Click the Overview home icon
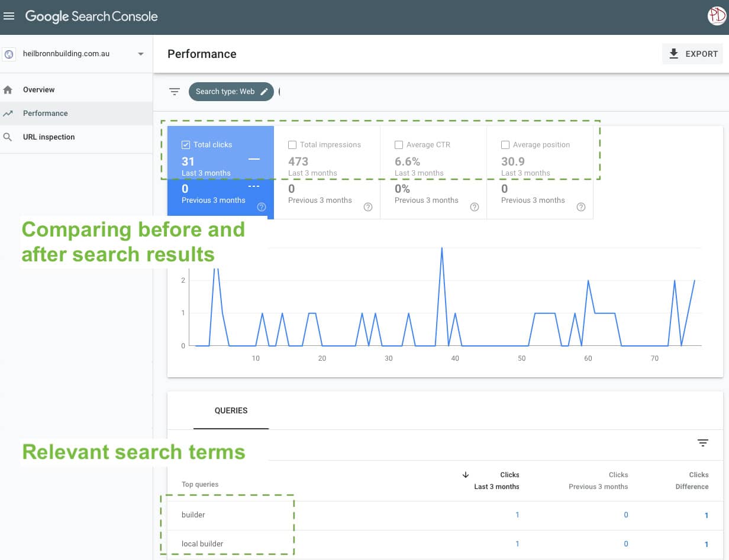 (8, 90)
